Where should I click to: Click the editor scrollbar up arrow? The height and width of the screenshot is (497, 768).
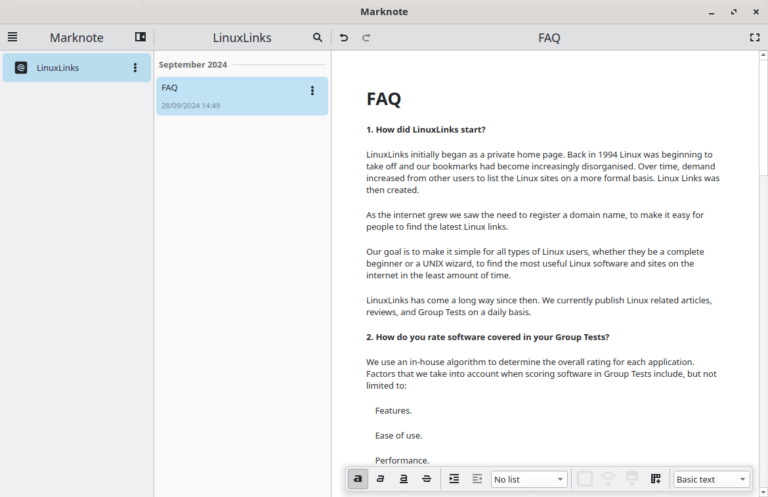[763, 55]
